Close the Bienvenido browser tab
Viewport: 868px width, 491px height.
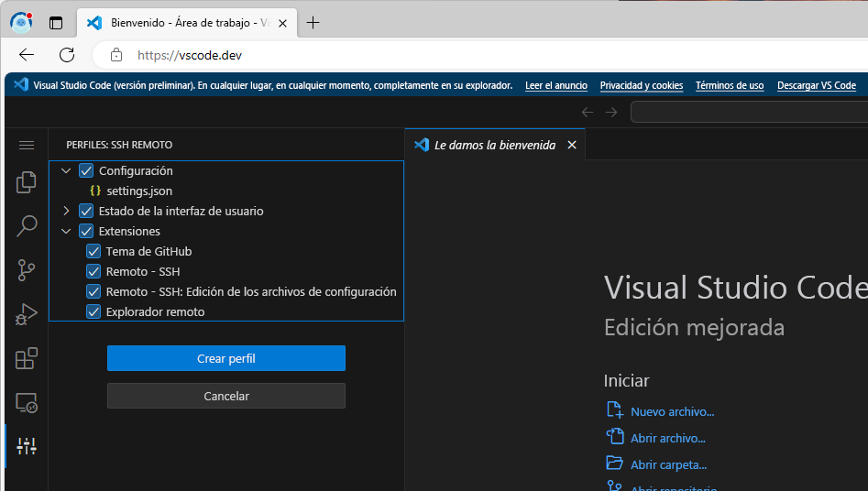[282, 23]
